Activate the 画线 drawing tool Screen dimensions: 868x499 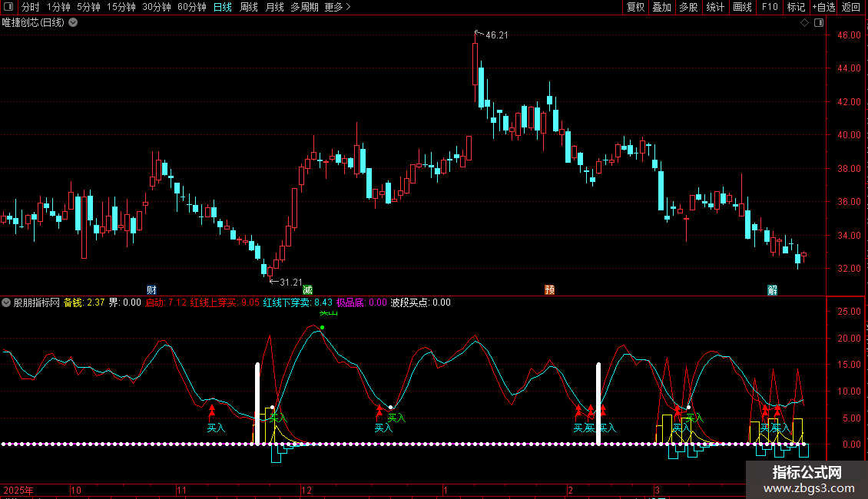[742, 7]
